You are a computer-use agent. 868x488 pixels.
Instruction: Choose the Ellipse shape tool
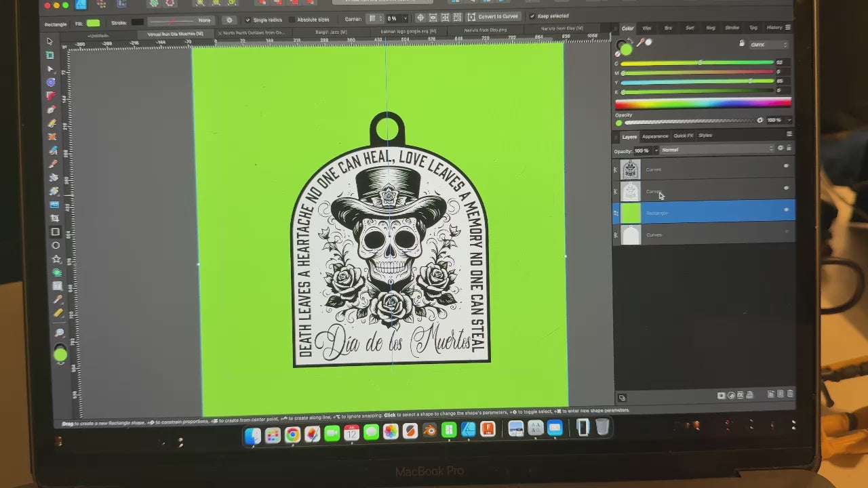pos(56,245)
